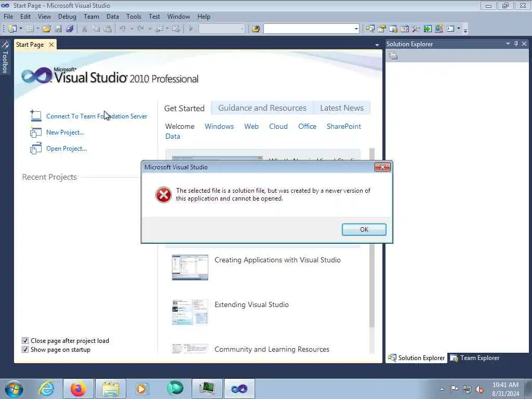
Task: Open the Find combo box dropdown arrow
Action: (356, 29)
